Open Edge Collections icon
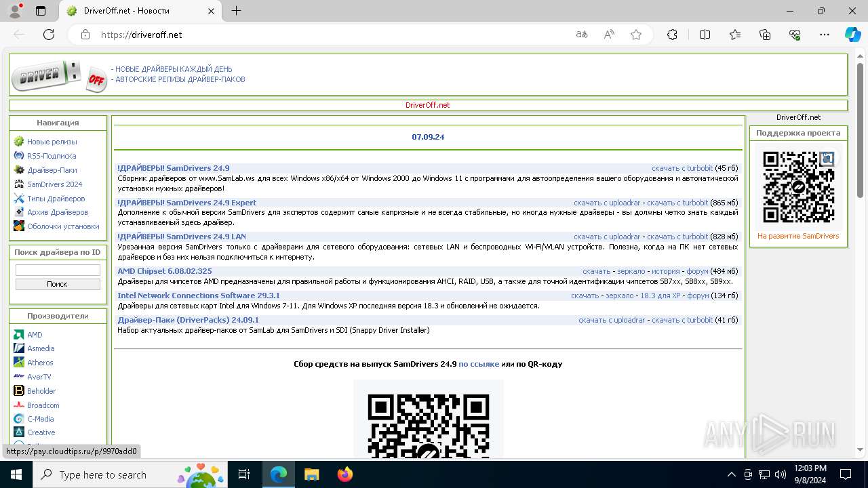The height and width of the screenshot is (488, 868). 765,35
